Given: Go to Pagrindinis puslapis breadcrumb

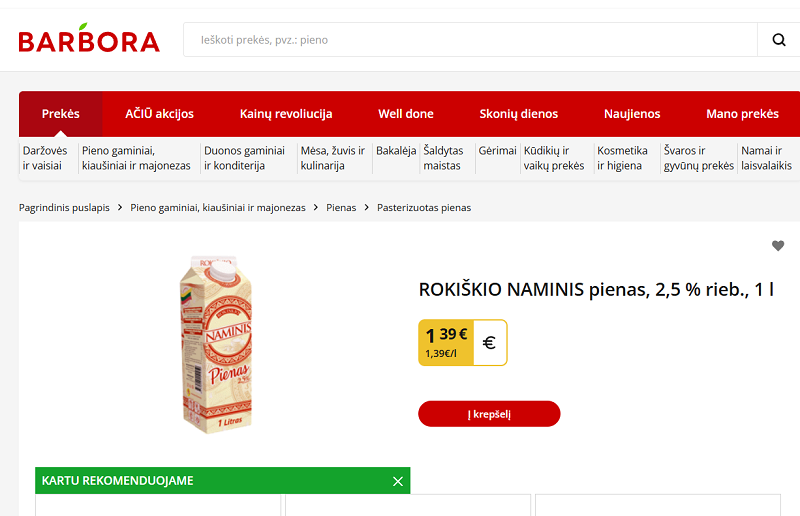Looking at the screenshot, I should pyautogui.click(x=64, y=208).
